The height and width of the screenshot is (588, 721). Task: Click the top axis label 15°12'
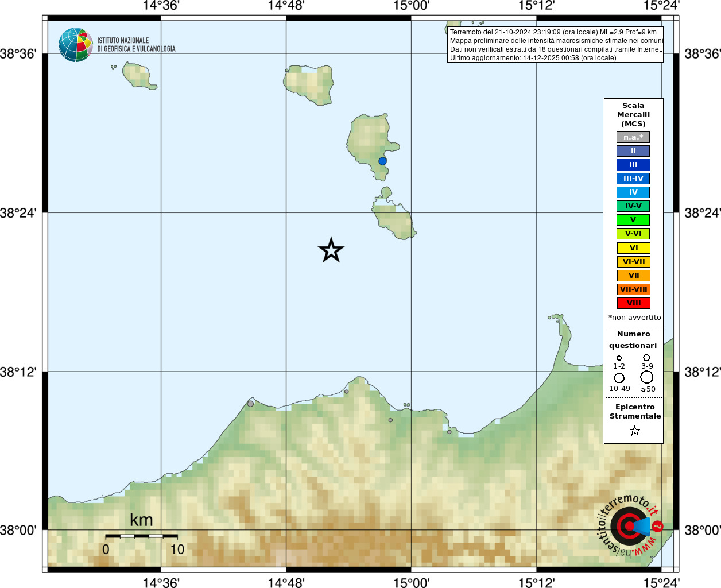[x=536, y=6]
